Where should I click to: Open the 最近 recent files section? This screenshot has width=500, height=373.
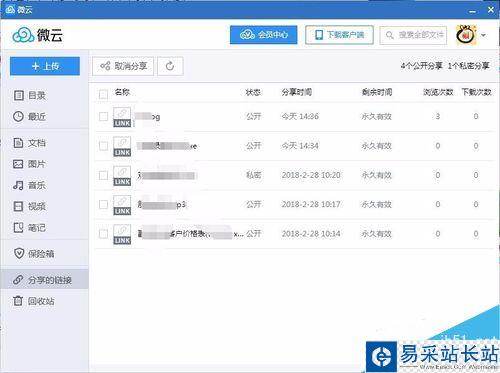pos(29,116)
